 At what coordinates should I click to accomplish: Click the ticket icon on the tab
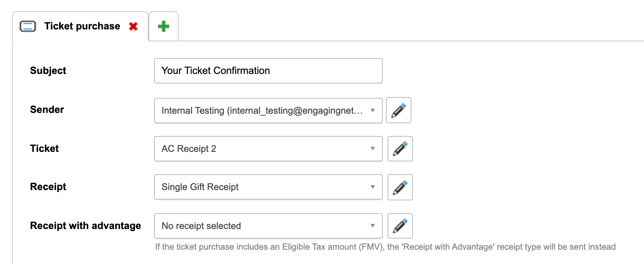28,26
